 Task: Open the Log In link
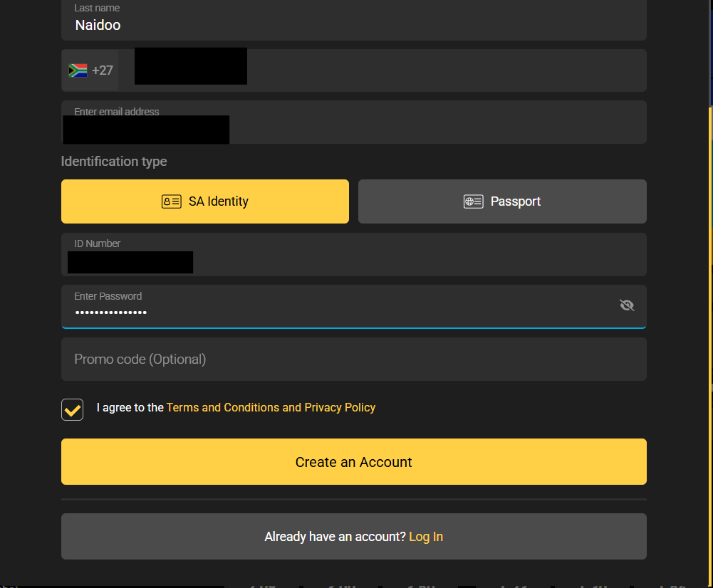point(425,536)
